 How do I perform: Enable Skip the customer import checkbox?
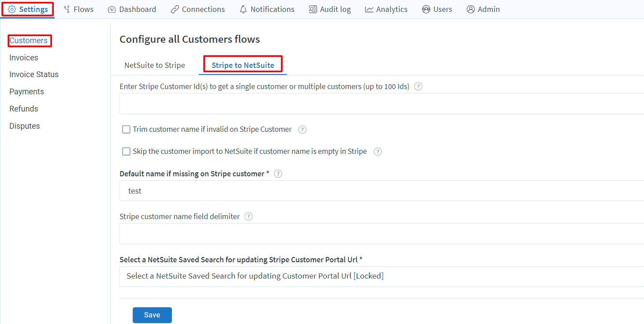tap(126, 152)
